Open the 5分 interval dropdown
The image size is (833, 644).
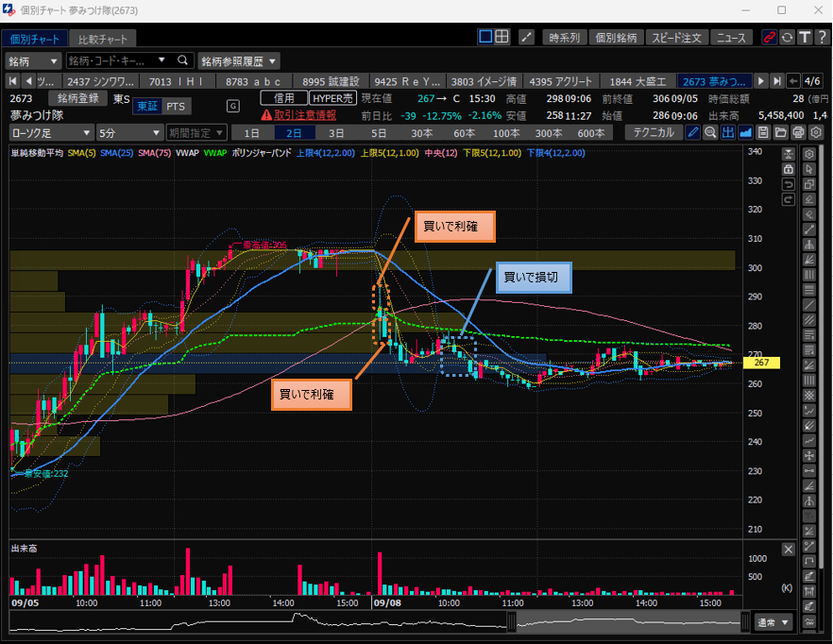coord(128,133)
